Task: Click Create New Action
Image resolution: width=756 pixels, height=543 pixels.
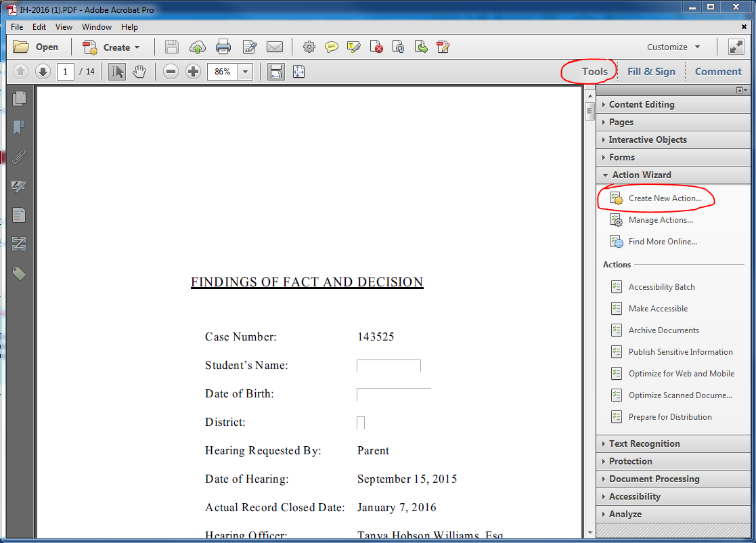Action: [665, 198]
